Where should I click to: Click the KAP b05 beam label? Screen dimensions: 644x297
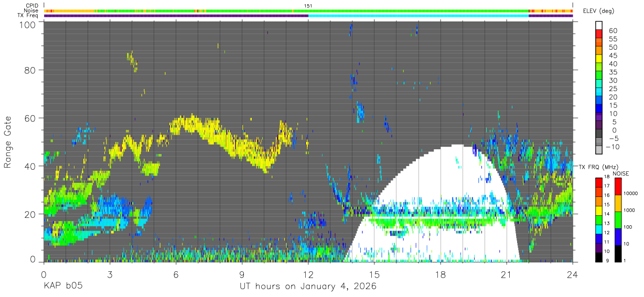tap(63, 287)
